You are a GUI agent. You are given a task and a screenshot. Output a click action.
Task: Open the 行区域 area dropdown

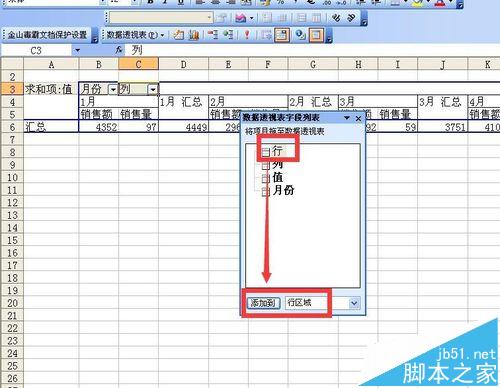pyautogui.click(x=354, y=303)
